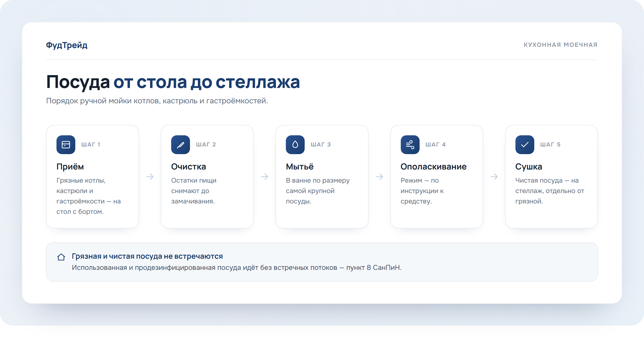Image resolution: width=644 pixels, height=338 pixels.
Task: Click the КУХОННАЯ МОЕЧНАЯ header label
Action: (x=561, y=45)
